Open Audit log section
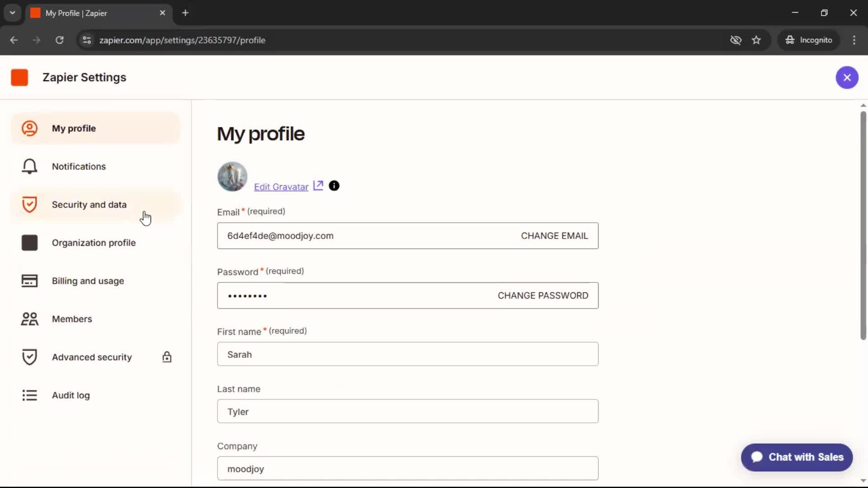This screenshot has width=868, height=488. [95, 395]
